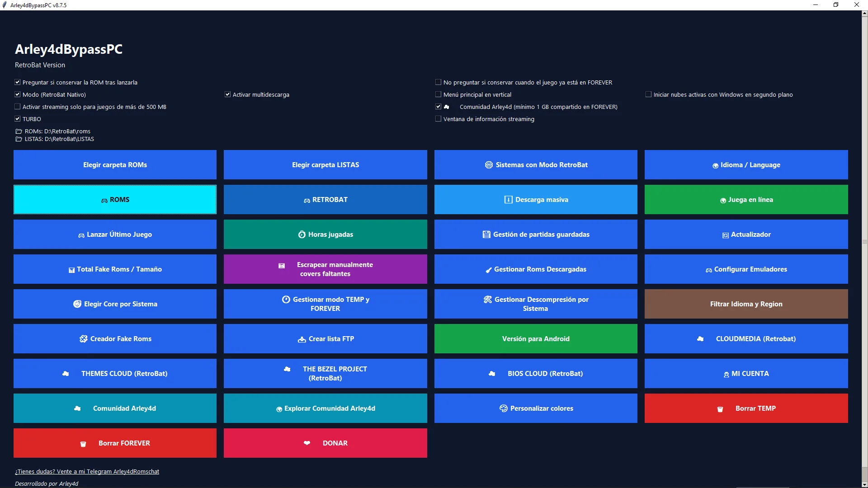Click the cloud icon on BIOS CLOUD (RetroBat)
868x488 pixels.
492,374
